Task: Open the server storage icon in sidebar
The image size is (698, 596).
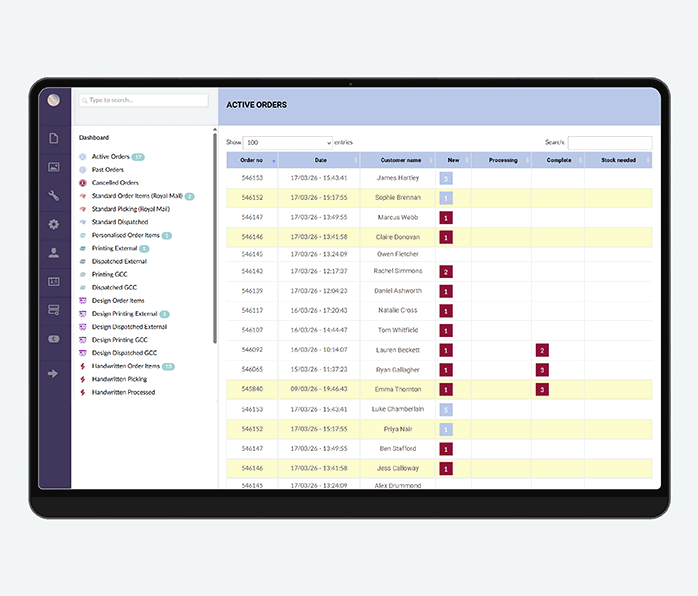Action: click(x=54, y=310)
